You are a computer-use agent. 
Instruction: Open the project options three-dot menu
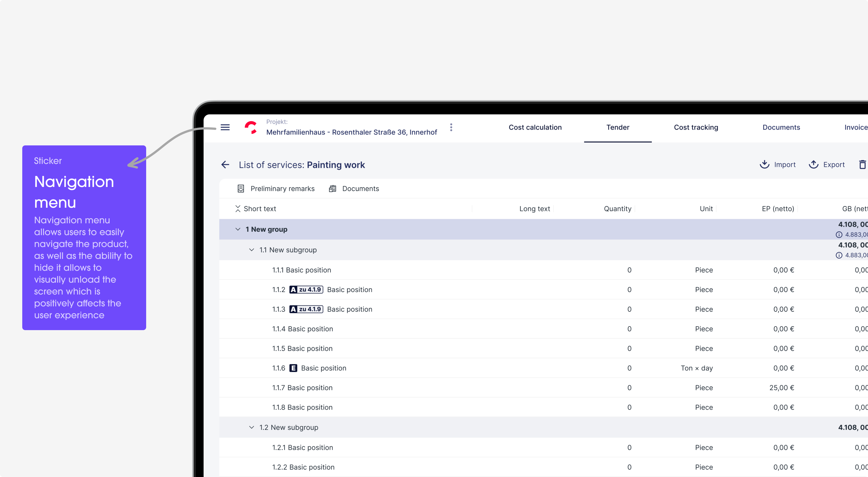(x=451, y=127)
